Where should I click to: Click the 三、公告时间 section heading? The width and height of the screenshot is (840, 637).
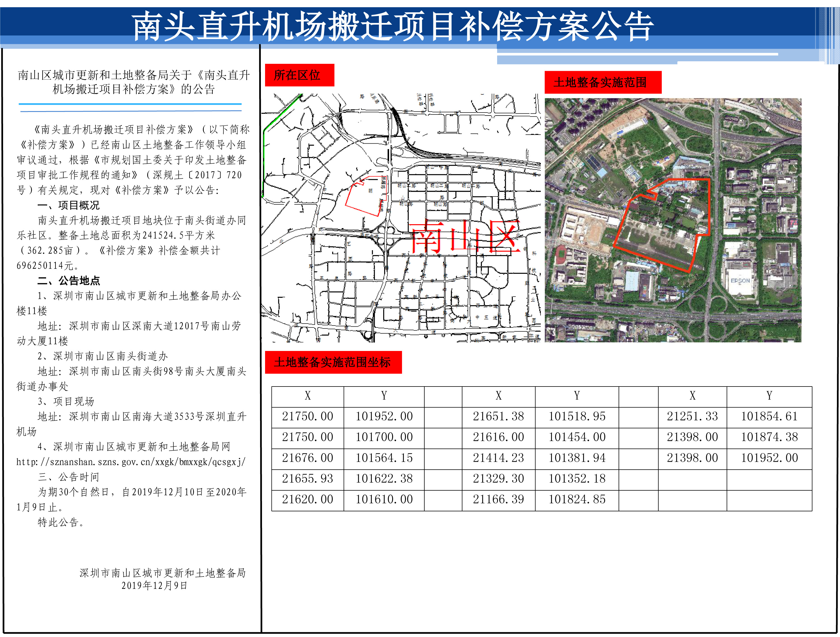click(69, 477)
